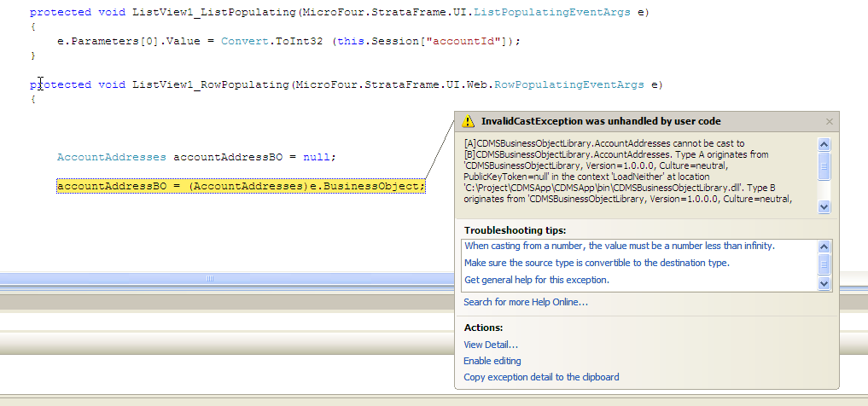868x406 pixels.
Task: Click exception message scrollbar thumb
Action: pos(824,164)
